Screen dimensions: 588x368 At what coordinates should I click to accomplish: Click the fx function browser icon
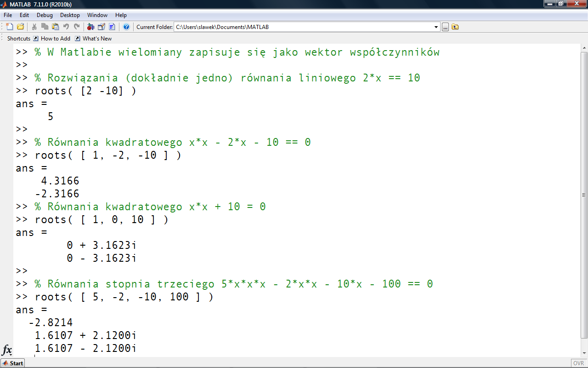[x=7, y=349]
